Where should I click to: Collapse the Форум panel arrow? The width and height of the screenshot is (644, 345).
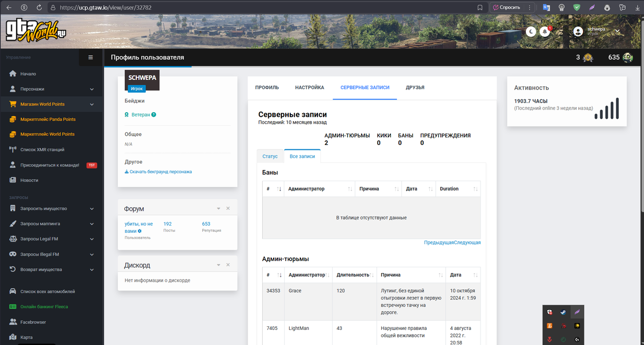coord(218,208)
